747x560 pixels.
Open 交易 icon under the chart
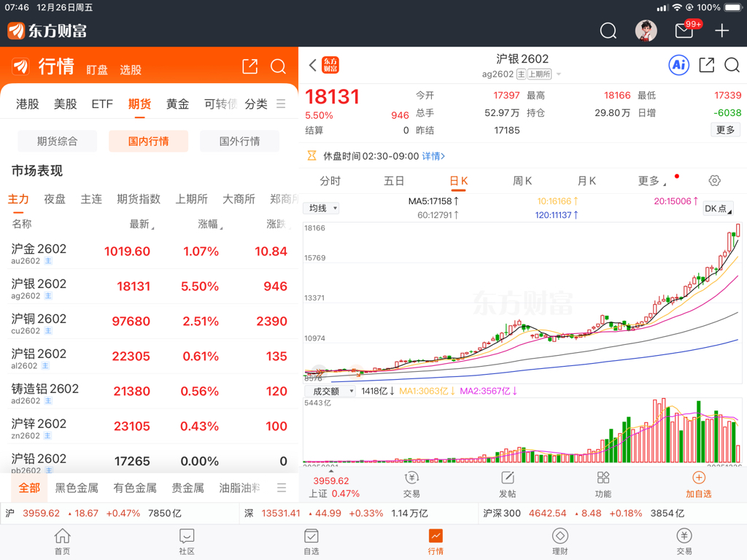[x=411, y=484]
